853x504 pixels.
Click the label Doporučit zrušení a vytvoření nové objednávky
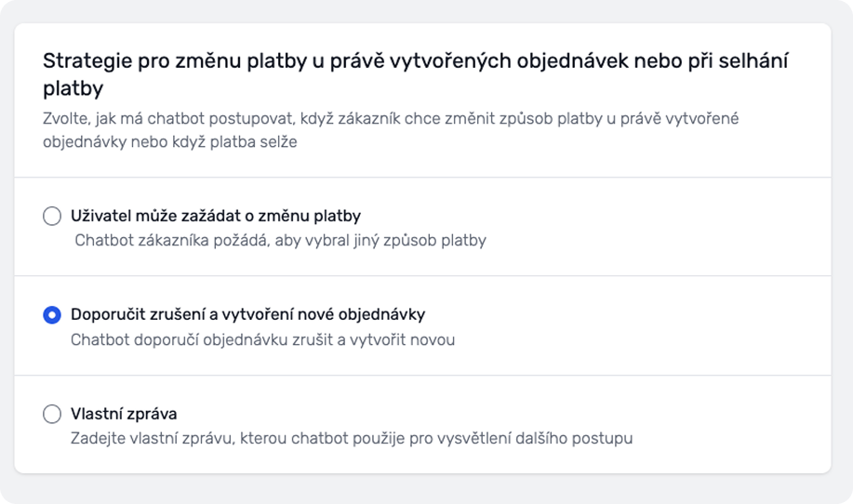click(x=247, y=315)
